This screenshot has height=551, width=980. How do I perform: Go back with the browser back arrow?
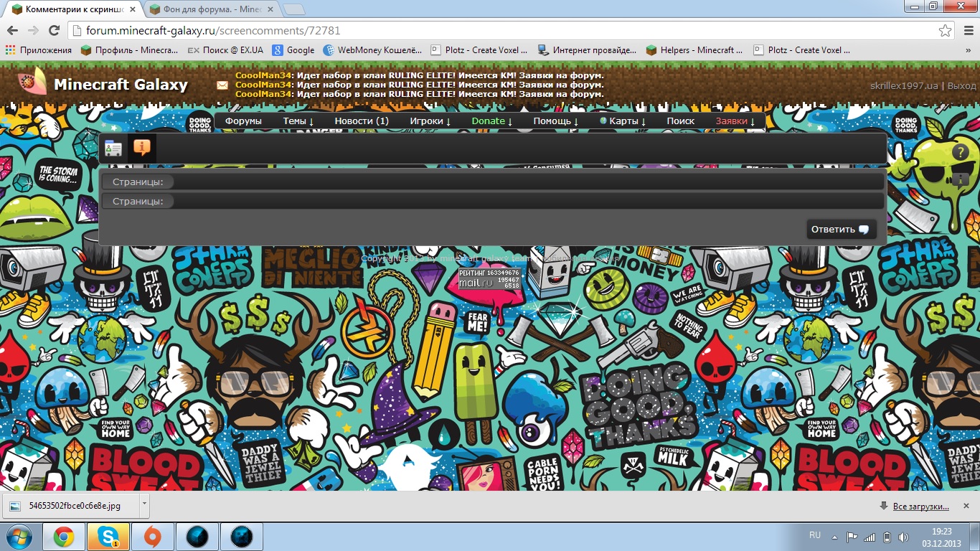coord(12,31)
